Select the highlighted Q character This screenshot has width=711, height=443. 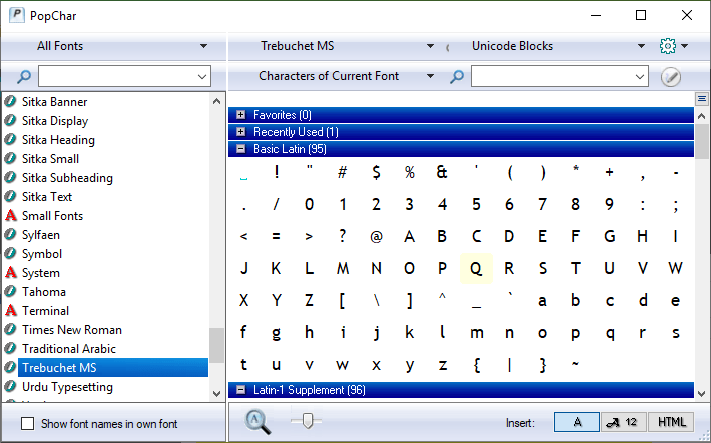(x=476, y=268)
